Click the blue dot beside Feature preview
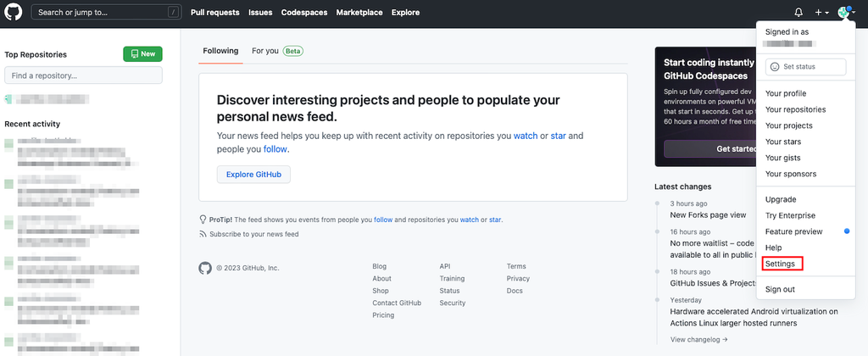The image size is (868, 356). click(x=847, y=231)
